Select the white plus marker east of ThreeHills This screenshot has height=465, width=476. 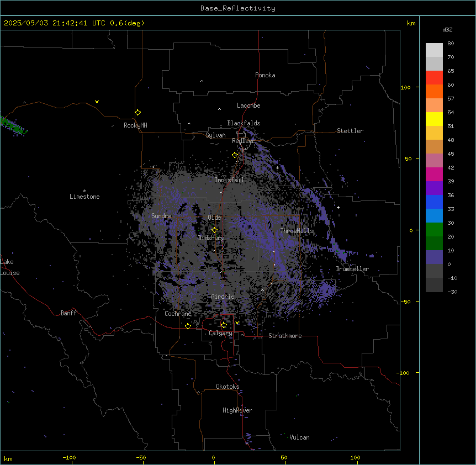338,207
